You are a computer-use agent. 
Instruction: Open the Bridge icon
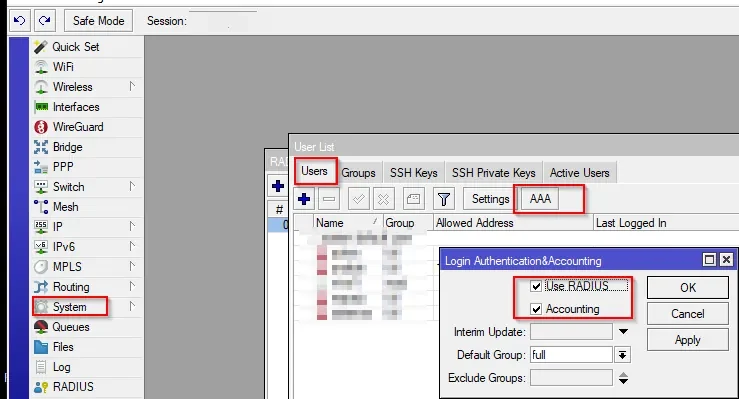[x=41, y=147]
